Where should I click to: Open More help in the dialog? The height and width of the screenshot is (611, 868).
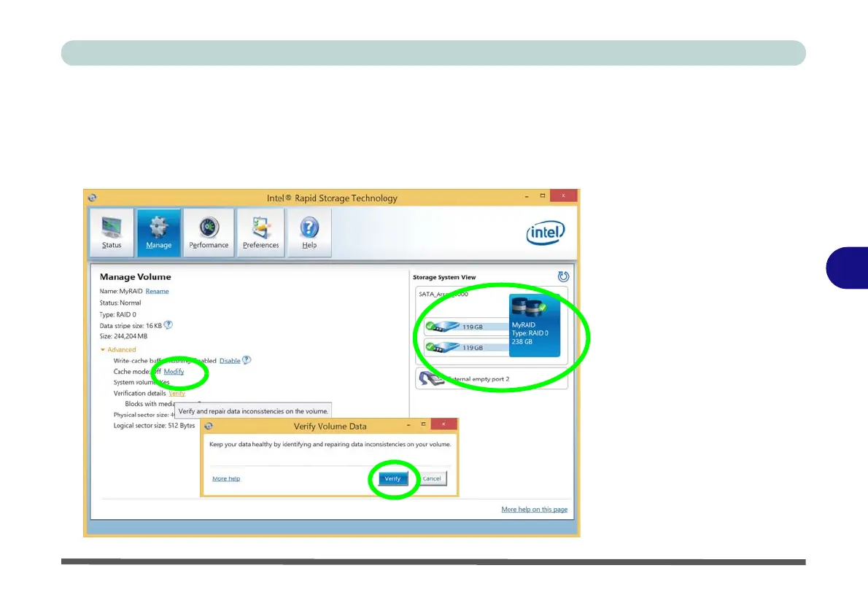click(226, 479)
